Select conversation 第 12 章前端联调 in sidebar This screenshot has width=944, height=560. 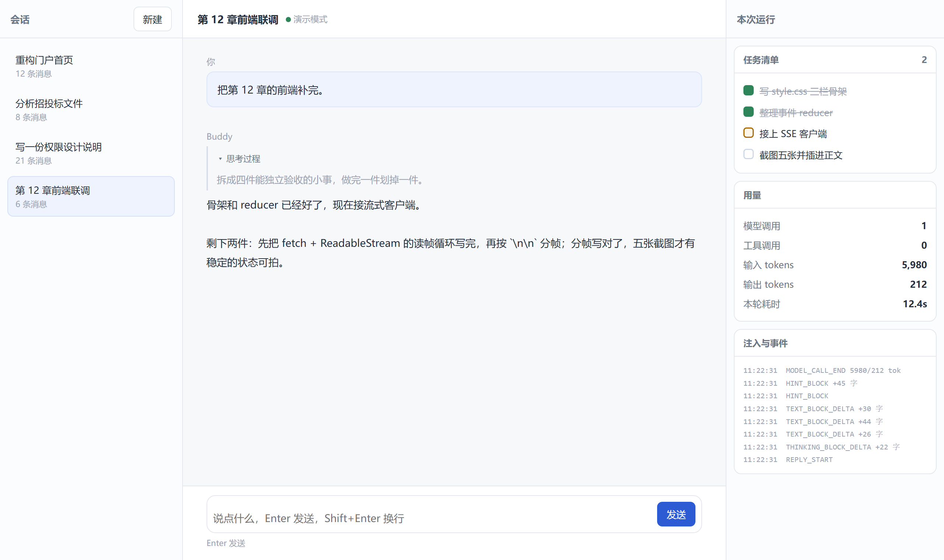pos(91,196)
